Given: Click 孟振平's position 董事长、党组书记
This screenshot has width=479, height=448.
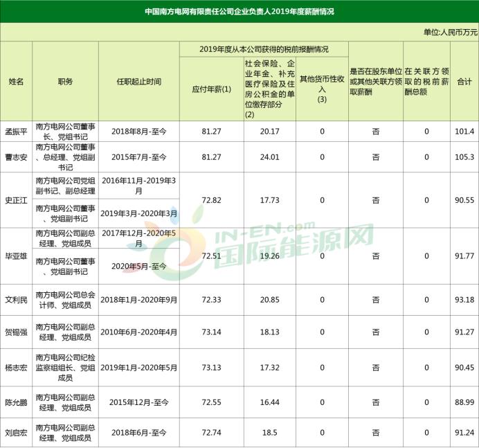Looking at the screenshot, I should (65, 132).
